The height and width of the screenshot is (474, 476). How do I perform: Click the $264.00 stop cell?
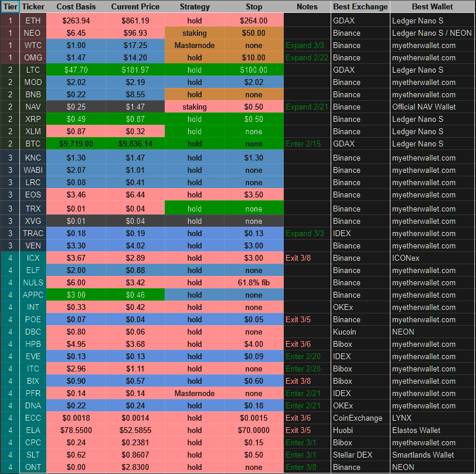(x=254, y=21)
